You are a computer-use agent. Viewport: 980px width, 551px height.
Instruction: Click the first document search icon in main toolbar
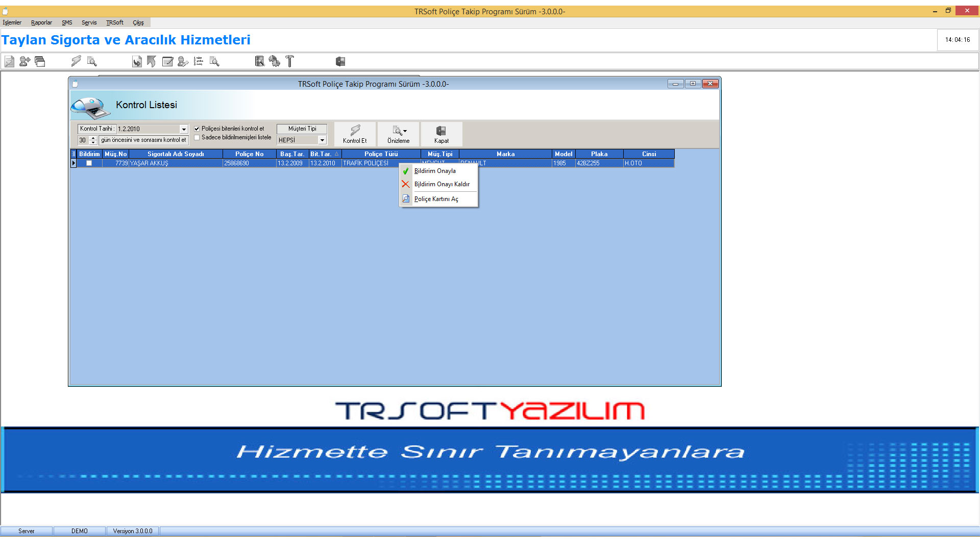[92, 62]
